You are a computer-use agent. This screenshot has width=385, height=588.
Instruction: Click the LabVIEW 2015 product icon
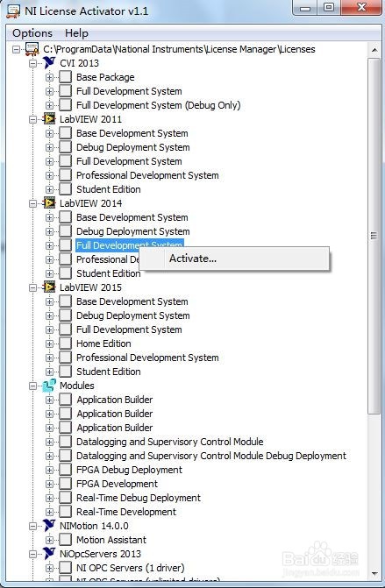49,287
